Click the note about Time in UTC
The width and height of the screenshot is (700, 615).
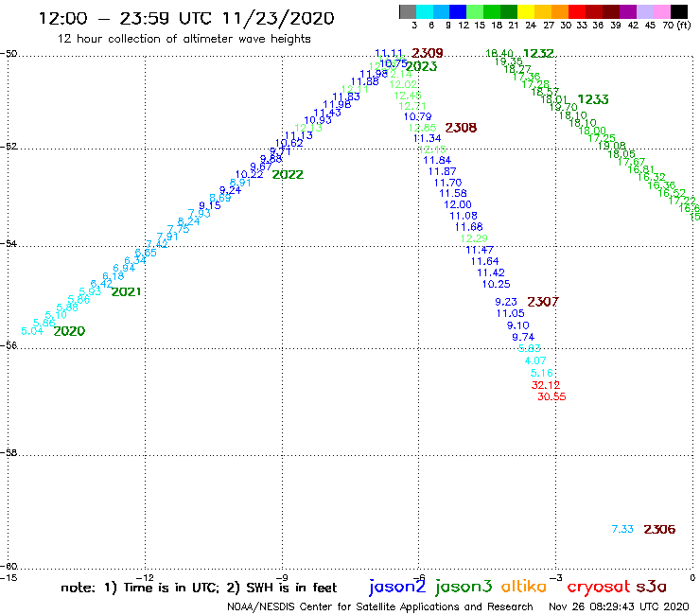click(x=199, y=588)
